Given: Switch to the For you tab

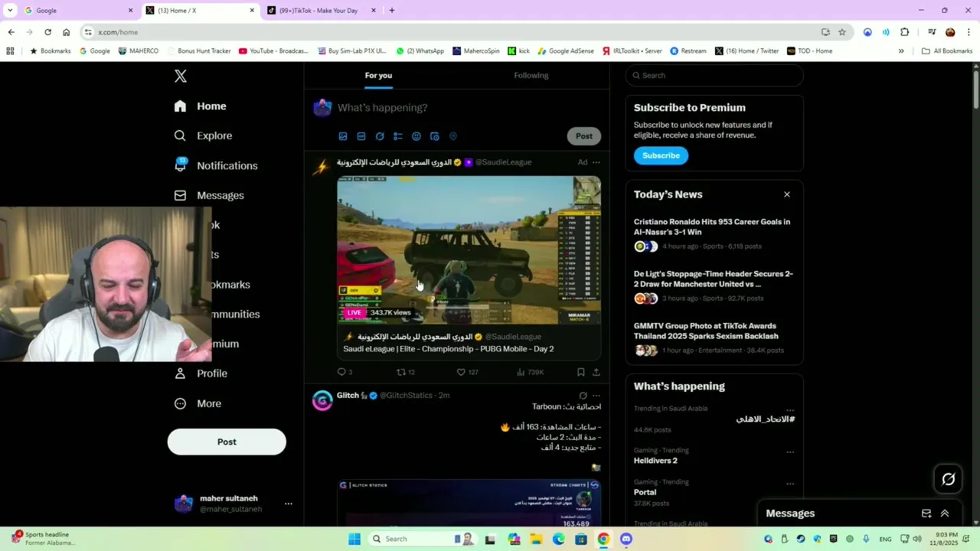Looking at the screenshot, I should [x=378, y=75].
